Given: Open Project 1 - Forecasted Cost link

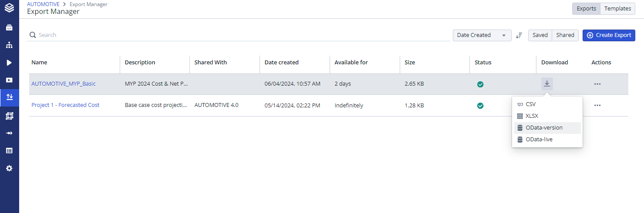Looking at the screenshot, I should (x=65, y=105).
